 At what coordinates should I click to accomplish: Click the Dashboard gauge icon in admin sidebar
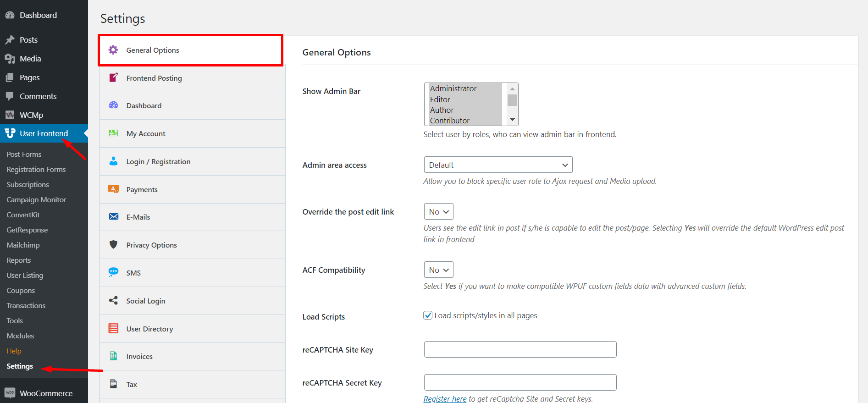(10, 15)
